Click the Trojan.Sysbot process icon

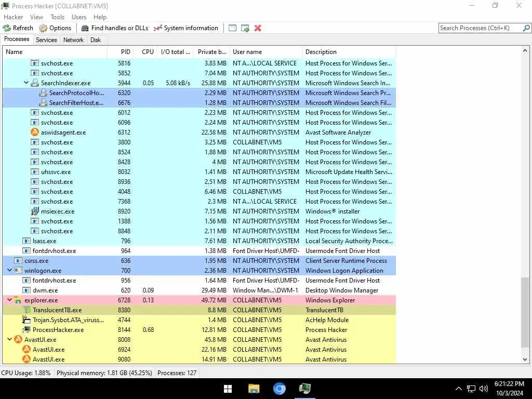26,320
